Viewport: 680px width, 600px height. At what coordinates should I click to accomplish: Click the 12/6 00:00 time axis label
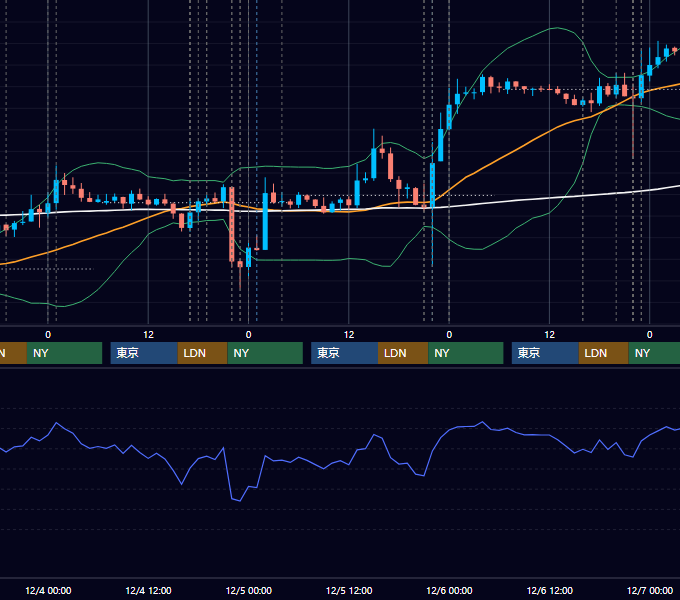pyautogui.click(x=449, y=590)
